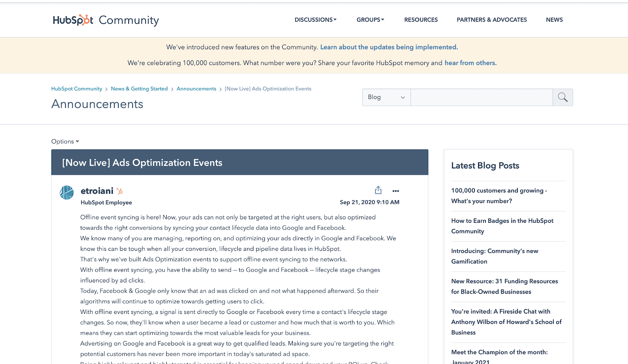Click the 'Sep 21, 2020 9:10 AM' timestamp
This screenshot has height=364, width=628.
[x=369, y=202]
